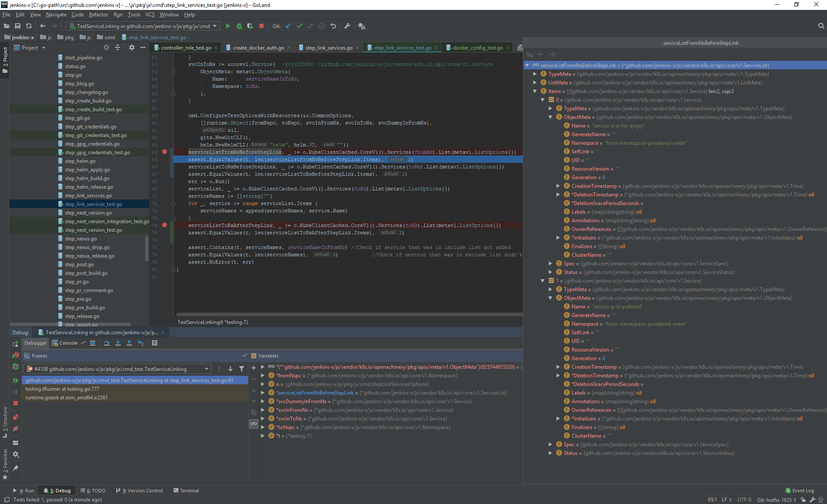Screen dimensions: 827x504
Task: Click the Search Everywhere magnifier icon
Action: tap(821, 26)
